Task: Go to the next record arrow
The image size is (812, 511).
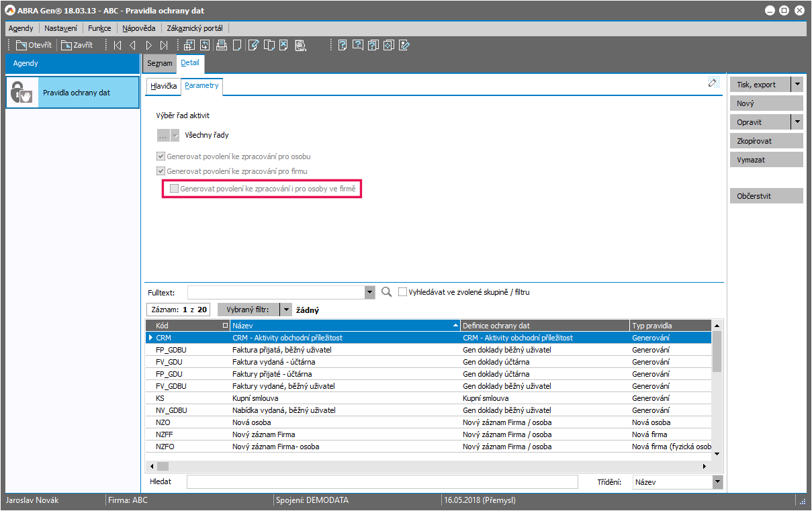Action: 148,46
